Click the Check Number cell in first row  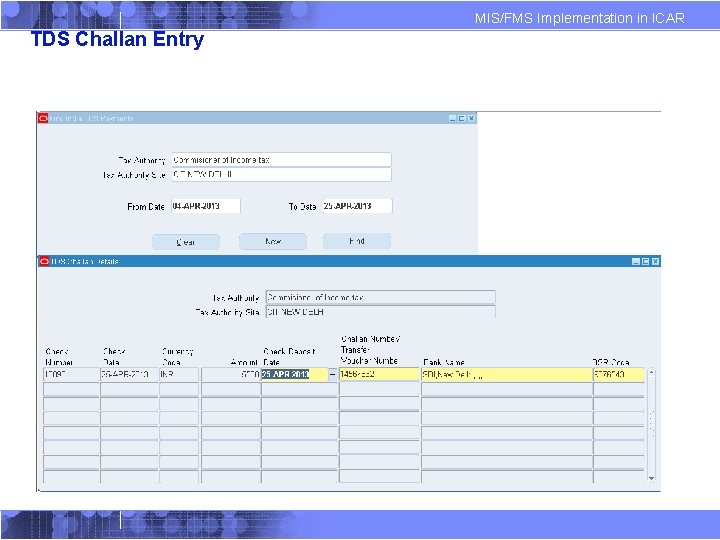coord(71,375)
